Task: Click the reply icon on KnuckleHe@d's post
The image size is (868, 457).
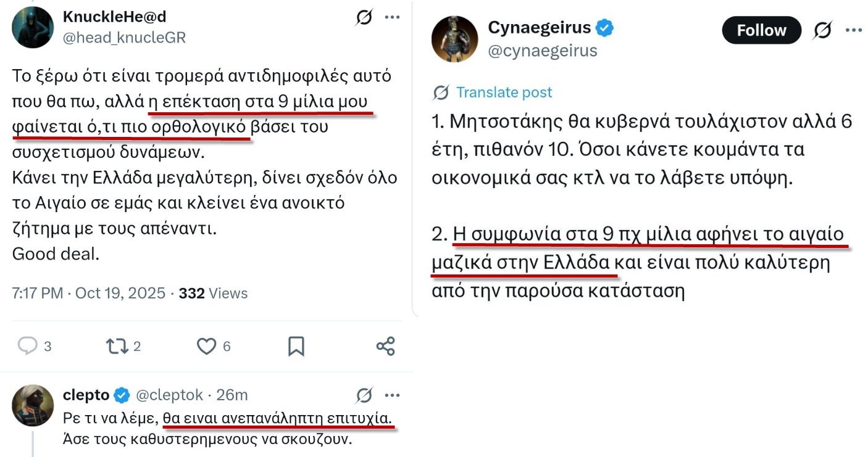Action: pos(28,346)
